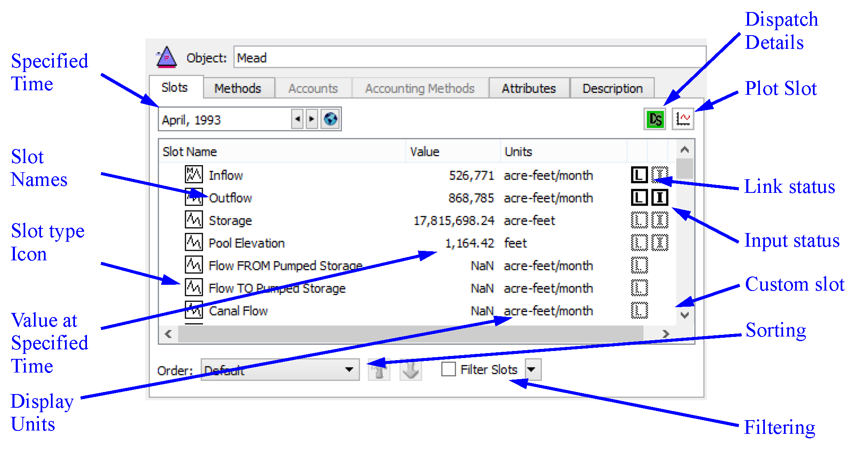Click the Description tab

pyautogui.click(x=612, y=88)
